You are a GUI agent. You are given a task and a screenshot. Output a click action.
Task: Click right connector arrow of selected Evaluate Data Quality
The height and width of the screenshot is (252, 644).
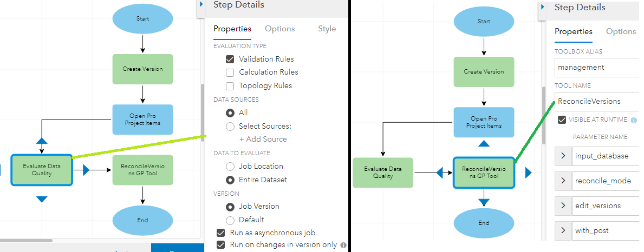coord(86,170)
